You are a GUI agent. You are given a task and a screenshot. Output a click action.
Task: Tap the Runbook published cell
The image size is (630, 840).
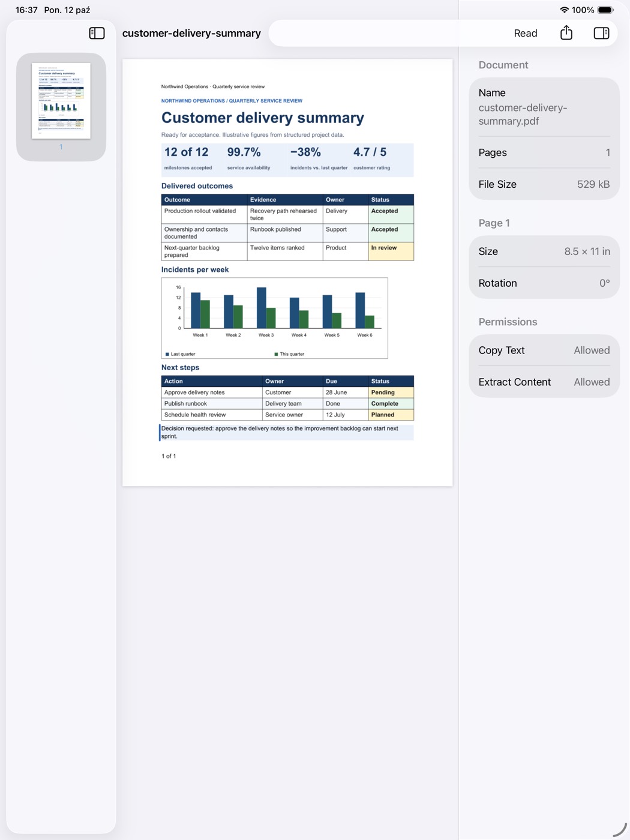click(285, 233)
